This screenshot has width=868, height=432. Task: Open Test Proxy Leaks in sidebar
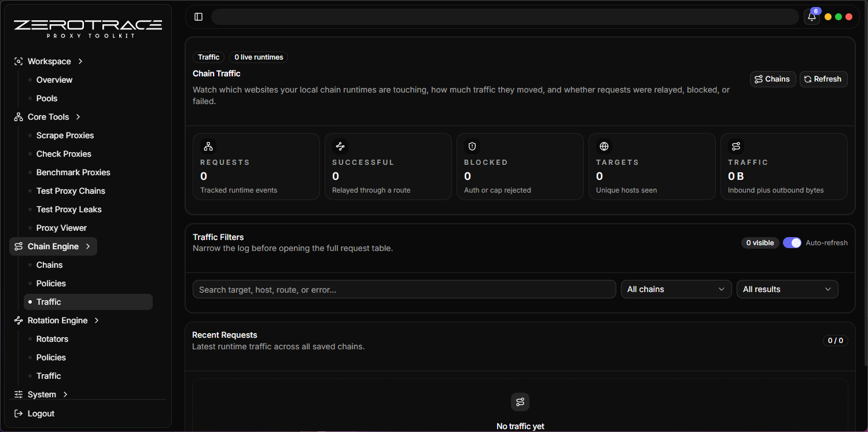(x=69, y=209)
